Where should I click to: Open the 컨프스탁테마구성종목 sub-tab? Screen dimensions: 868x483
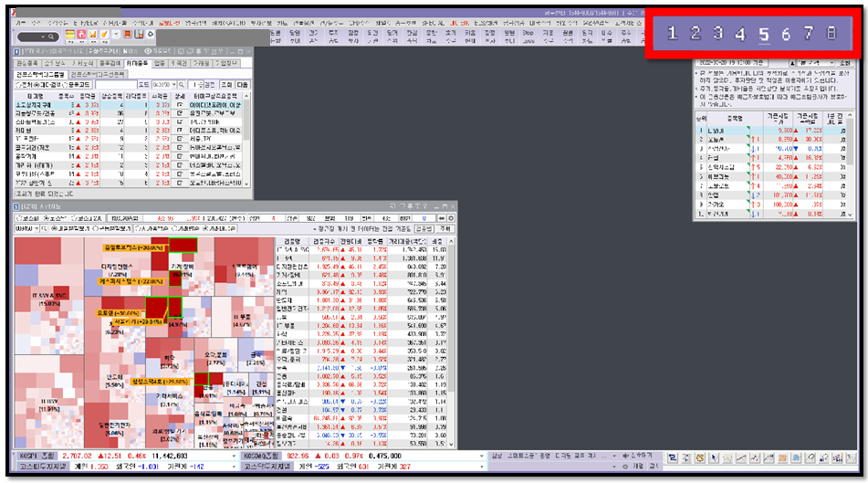[98, 75]
